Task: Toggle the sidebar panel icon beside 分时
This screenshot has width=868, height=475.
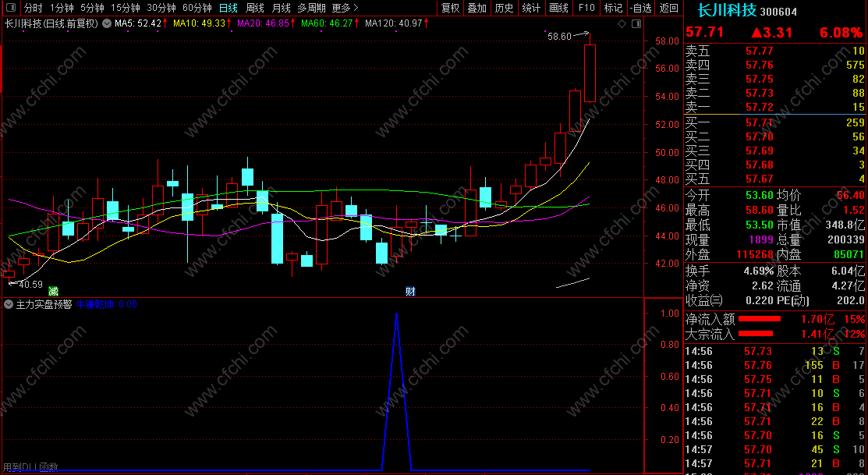Action: coord(10,8)
